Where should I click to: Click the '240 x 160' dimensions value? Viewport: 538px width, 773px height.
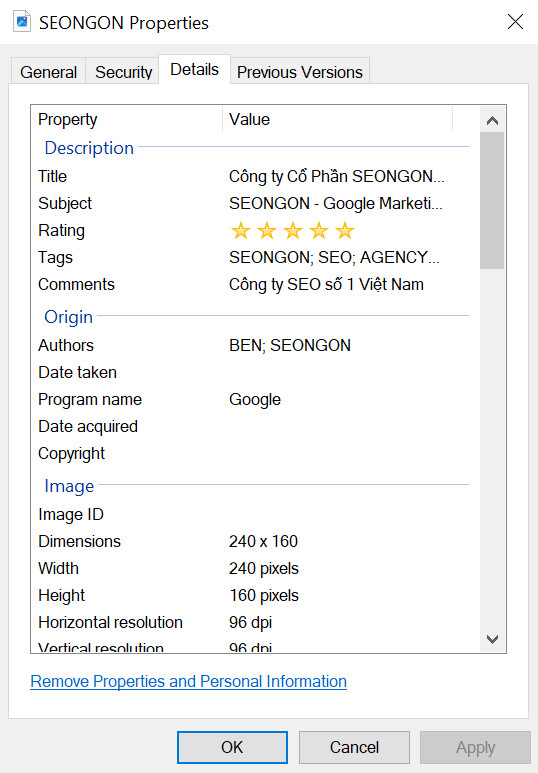(x=263, y=541)
